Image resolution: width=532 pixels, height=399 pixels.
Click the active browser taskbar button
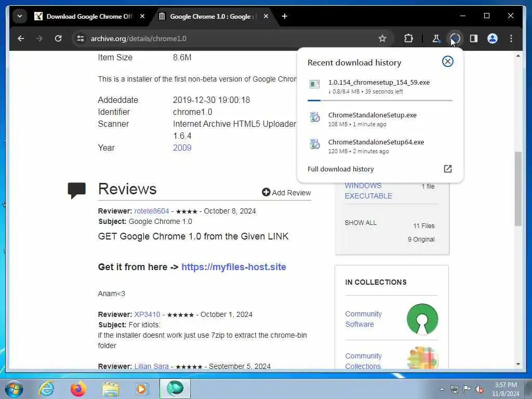click(175, 389)
